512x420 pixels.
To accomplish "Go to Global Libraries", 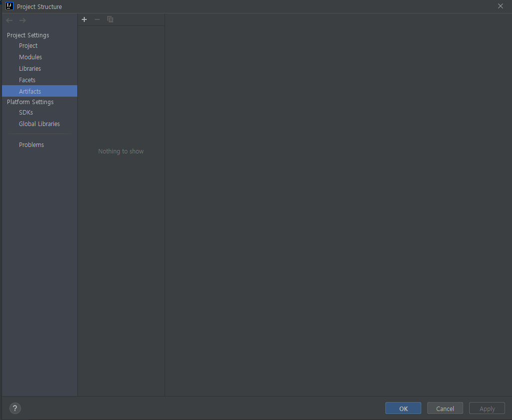I will (39, 124).
